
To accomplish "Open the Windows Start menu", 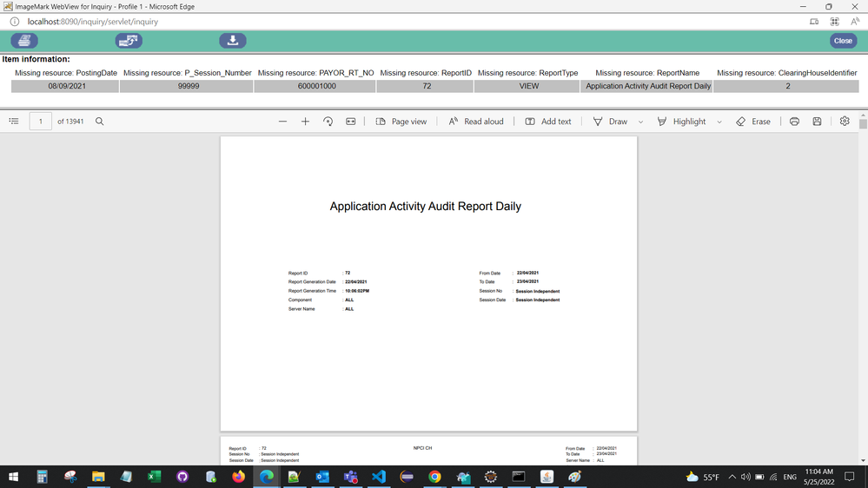I will [14, 477].
